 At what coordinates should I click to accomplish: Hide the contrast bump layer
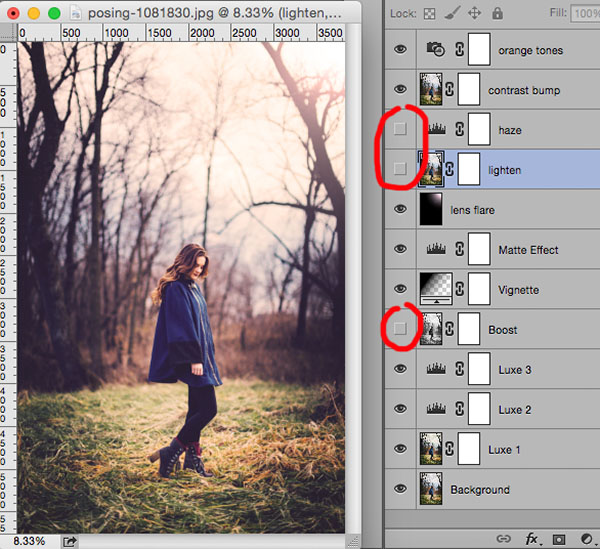(400, 89)
